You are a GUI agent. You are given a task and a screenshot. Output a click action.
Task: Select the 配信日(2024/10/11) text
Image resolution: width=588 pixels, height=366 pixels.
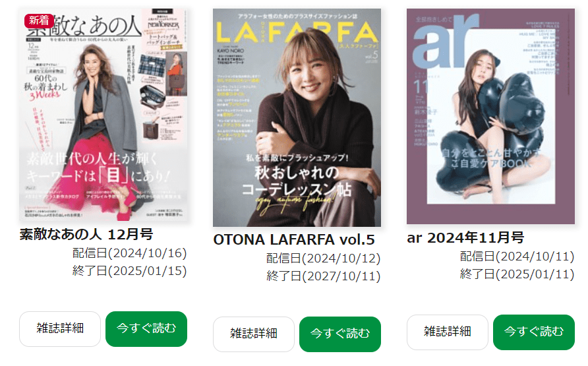(517, 257)
